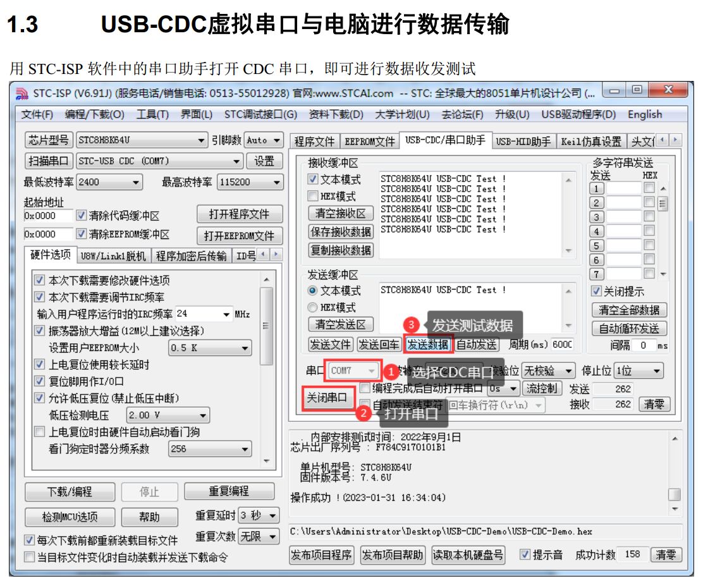This screenshot has width=703, height=588.
Task: Click the send buffer text STC8H8K64U USB-CDC Test
Action: click(x=443, y=290)
